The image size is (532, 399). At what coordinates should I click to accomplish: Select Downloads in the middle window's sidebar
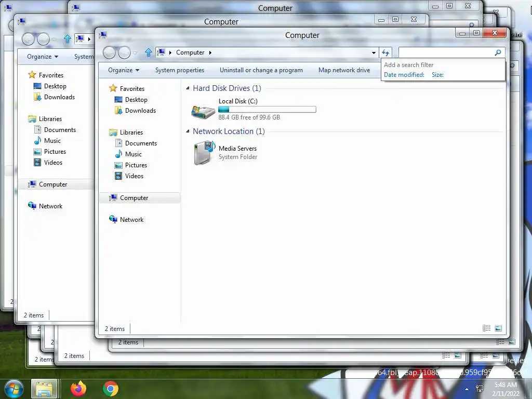click(59, 97)
